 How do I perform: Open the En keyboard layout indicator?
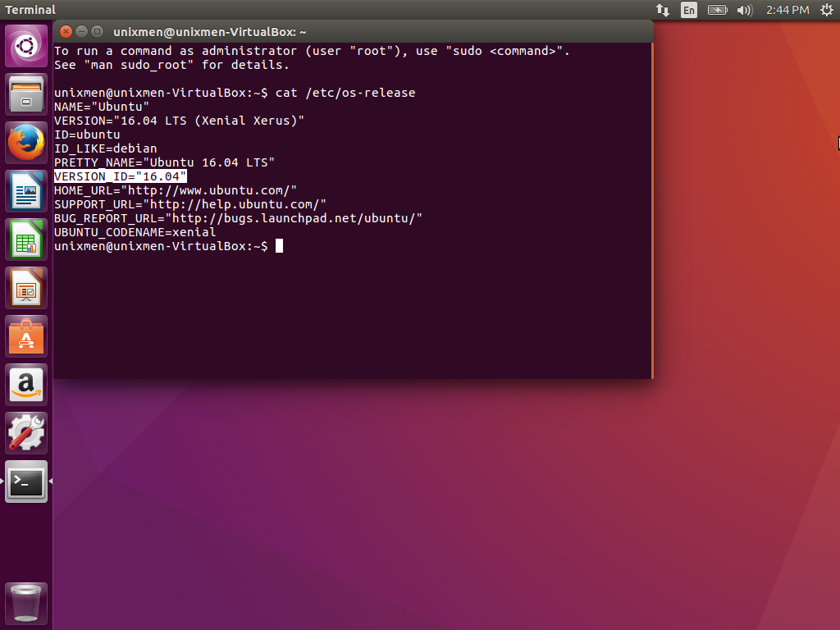689,10
